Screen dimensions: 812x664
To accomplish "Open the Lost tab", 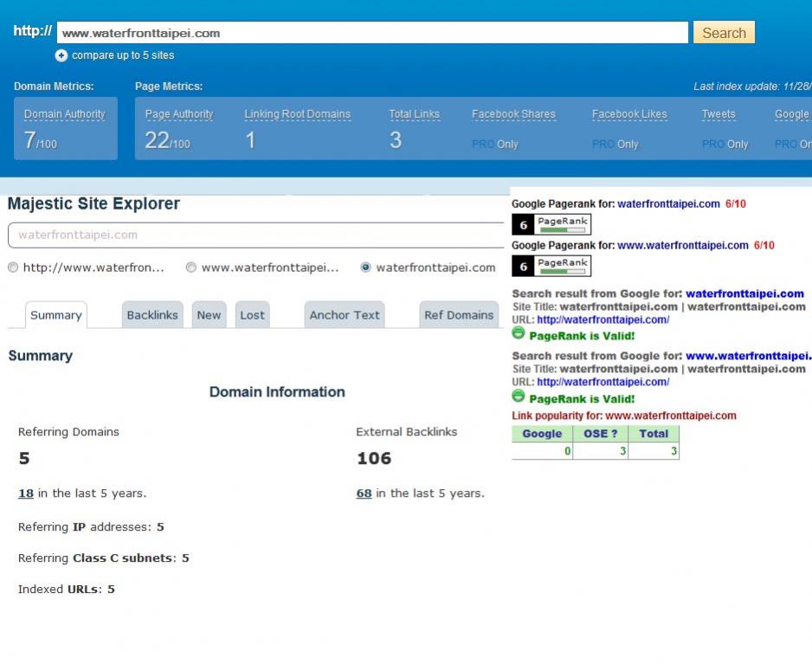I will pos(252,315).
